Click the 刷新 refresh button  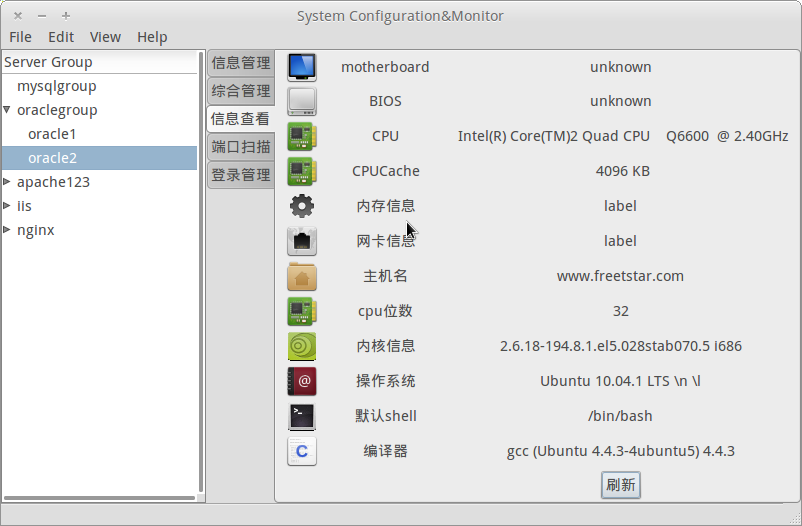coord(620,485)
